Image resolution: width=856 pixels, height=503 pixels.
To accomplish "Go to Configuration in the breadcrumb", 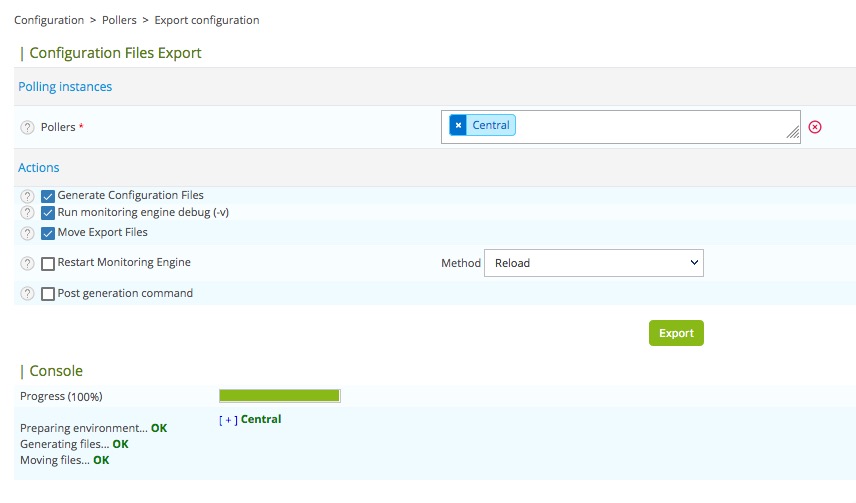I will click(x=48, y=20).
